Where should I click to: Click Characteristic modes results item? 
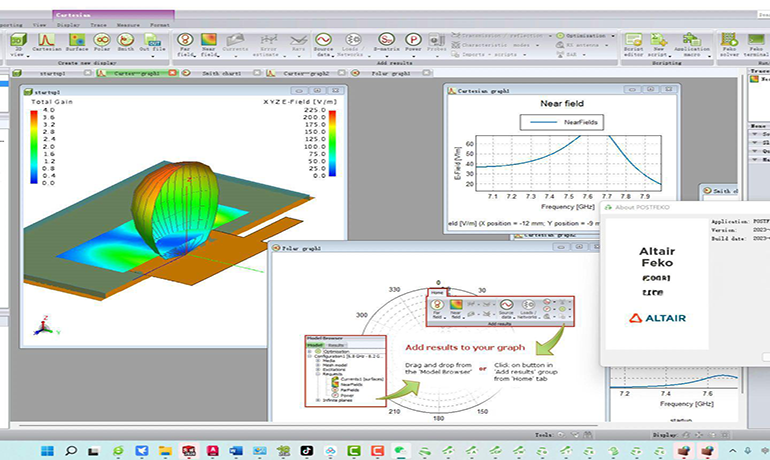491,45
